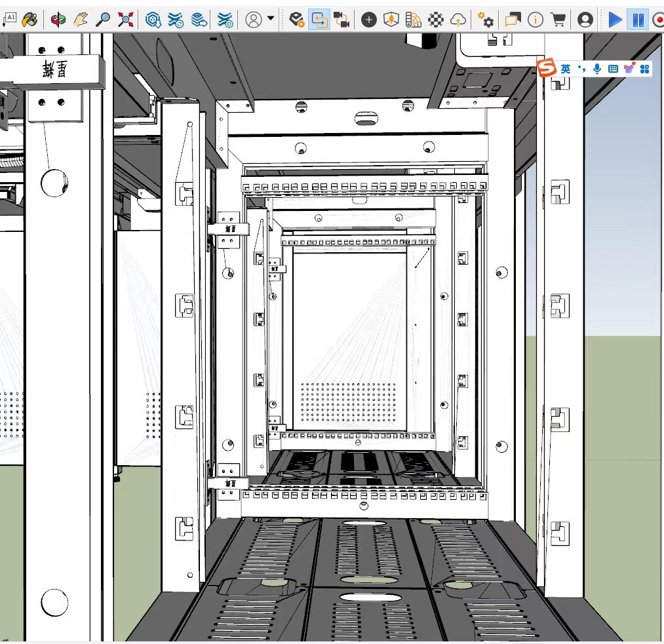
Task: Click the red record button
Action: (658, 20)
